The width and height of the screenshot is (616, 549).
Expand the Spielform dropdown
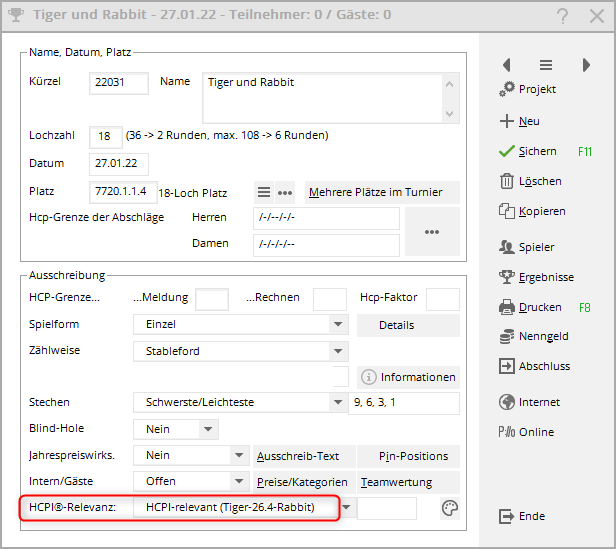pos(340,325)
